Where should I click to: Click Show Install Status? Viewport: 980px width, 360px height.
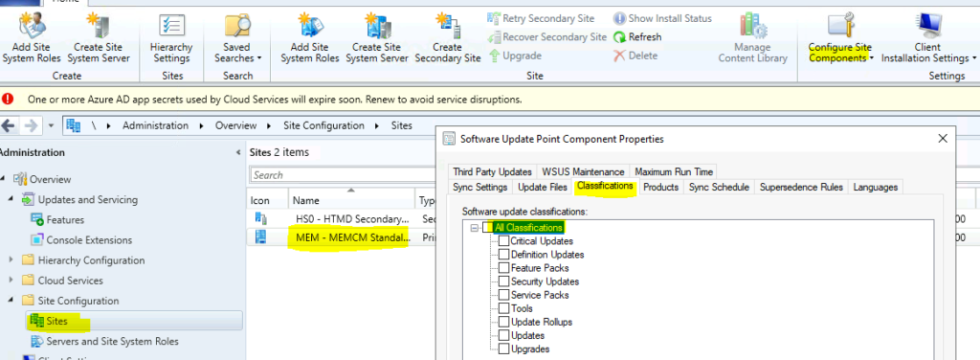click(662, 19)
